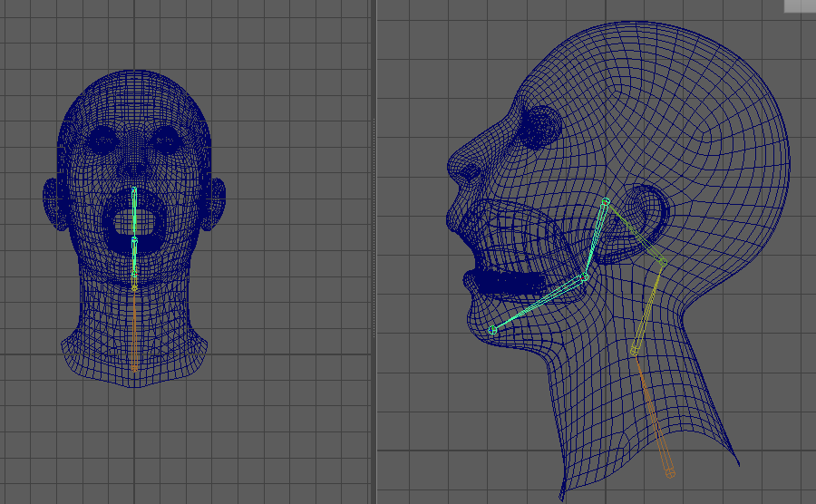Viewport: 816px width, 504px height.
Task: Select the yellow neck joint behind the jaw
Action: [663, 262]
